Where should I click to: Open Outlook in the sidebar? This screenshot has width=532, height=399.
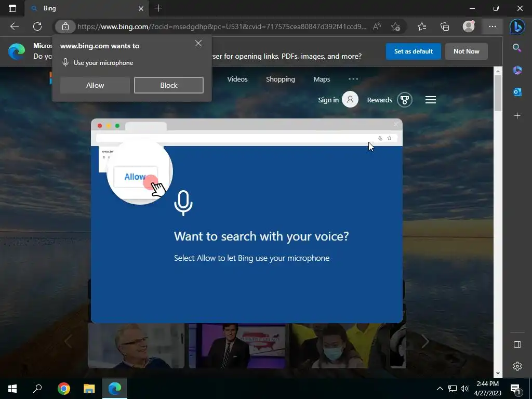pyautogui.click(x=517, y=92)
